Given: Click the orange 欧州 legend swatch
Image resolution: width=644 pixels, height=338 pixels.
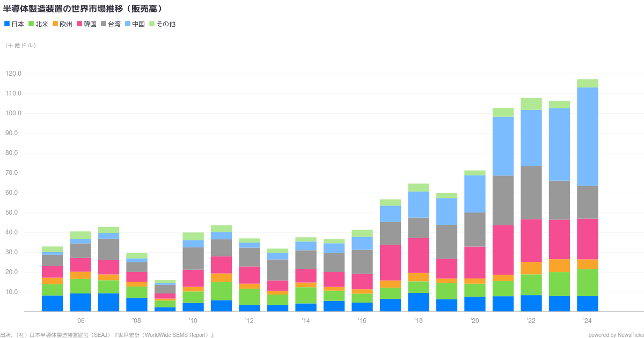Looking at the screenshot, I should tap(55, 24).
